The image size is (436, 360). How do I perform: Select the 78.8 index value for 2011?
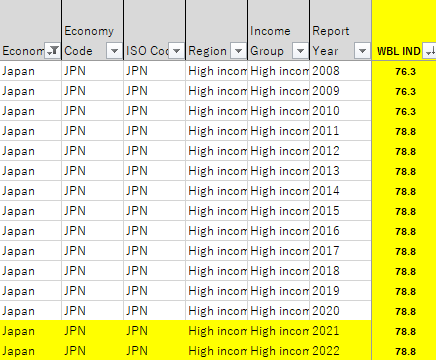pos(404,131)
